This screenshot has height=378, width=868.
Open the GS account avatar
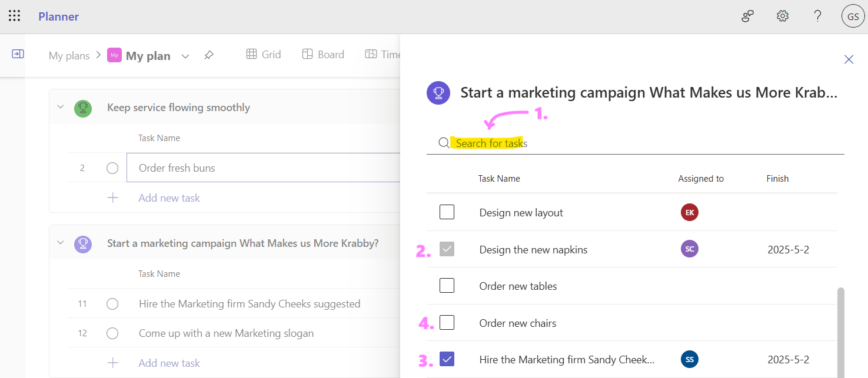[853, 16]
